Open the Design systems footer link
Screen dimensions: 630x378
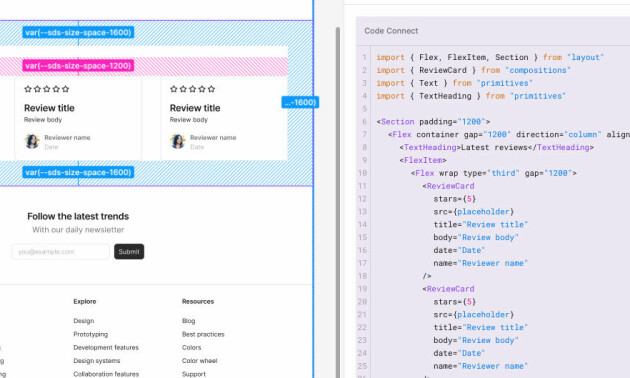point(96,360)
